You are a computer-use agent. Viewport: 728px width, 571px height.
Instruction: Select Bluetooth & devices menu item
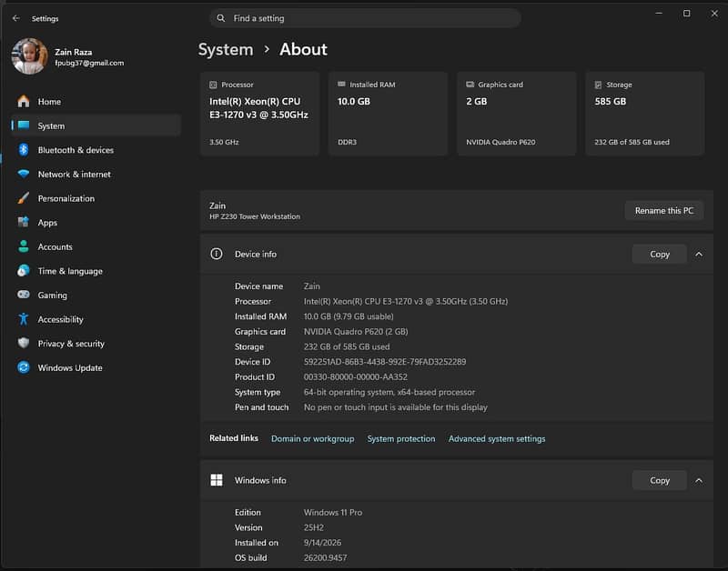[x=96, y=150]
